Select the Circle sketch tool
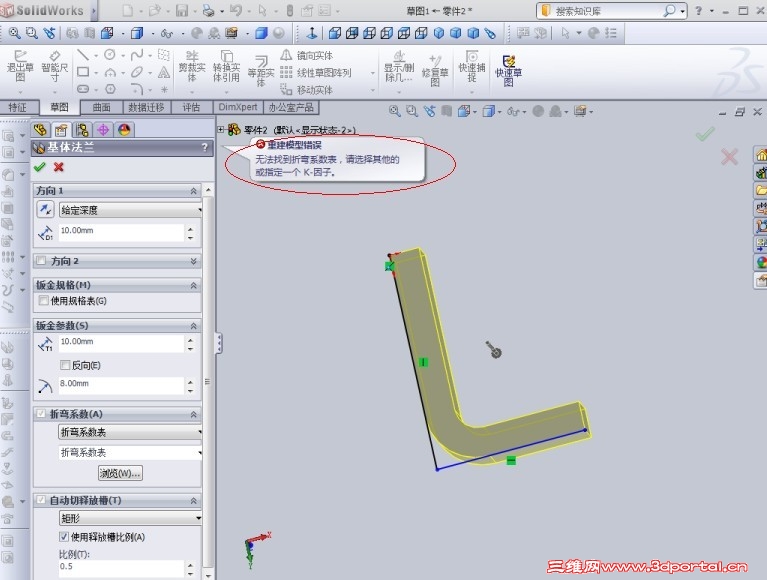This screenshot has height=580, width=767. pos(110,55)
